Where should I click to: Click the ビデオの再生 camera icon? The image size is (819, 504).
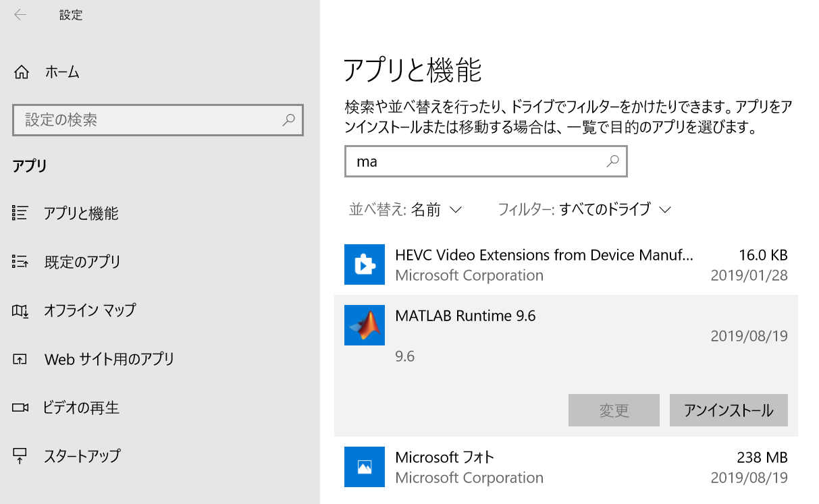[x=20, y=408]
